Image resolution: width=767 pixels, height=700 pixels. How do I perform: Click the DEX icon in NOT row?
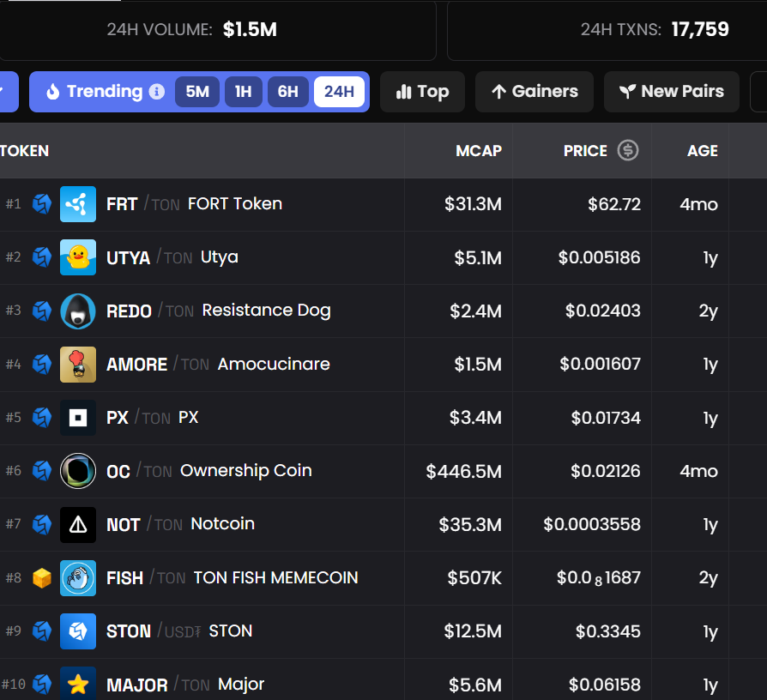click(42, 525)
